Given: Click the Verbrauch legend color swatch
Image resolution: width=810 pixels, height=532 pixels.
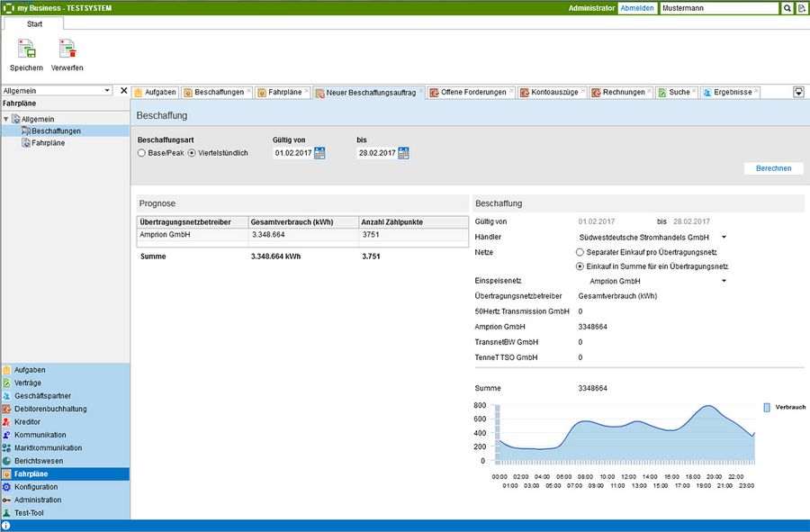Looking at the screenshot, I should [x=767, y=407].
